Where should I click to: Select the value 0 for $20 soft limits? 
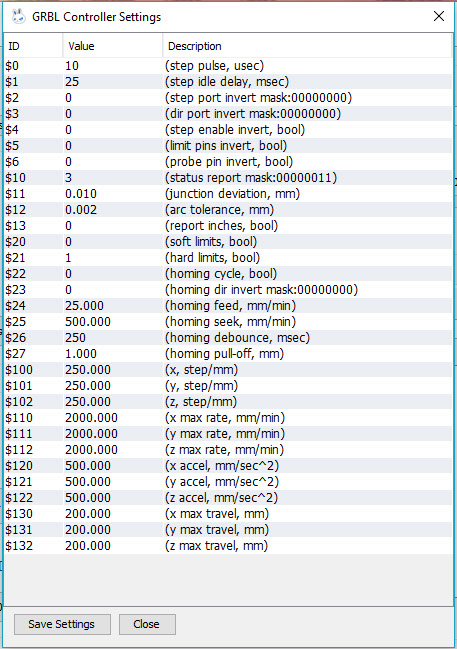[68, 242]
